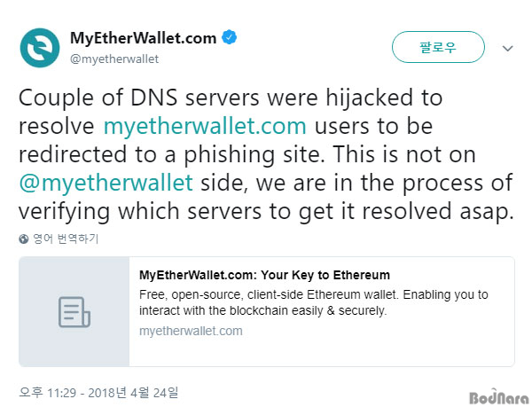Open the tweet timestamp 오후 11:29 - 2018년 4월 24일
532x407 pixels.
pos(98,393)
